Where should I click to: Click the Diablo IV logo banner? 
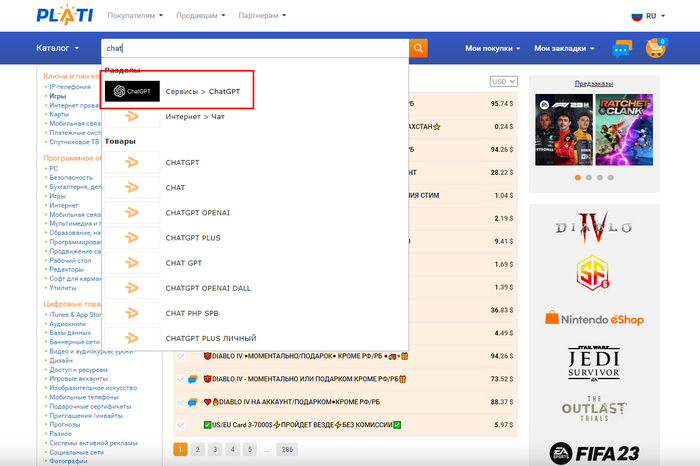(x=594, y=228)
